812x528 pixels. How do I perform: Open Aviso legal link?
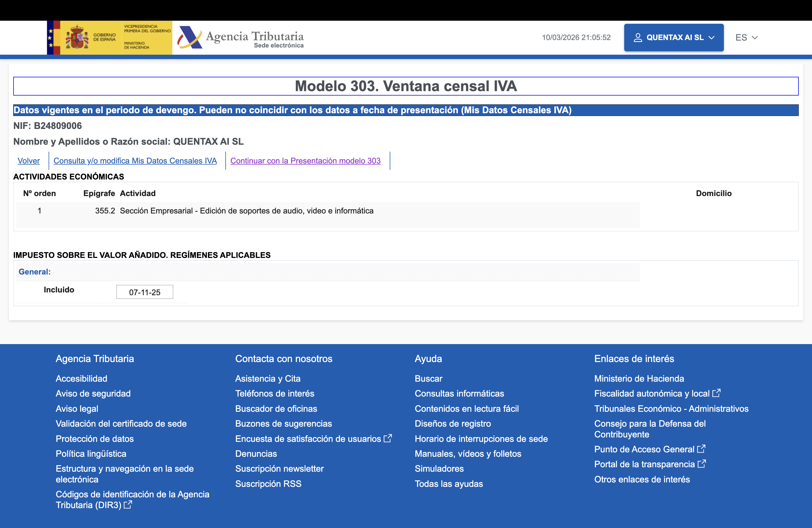point(77,408)
